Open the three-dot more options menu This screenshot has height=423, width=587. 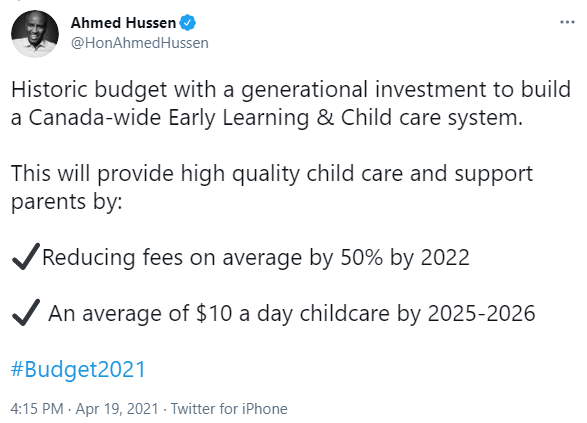tap(567, 22)
